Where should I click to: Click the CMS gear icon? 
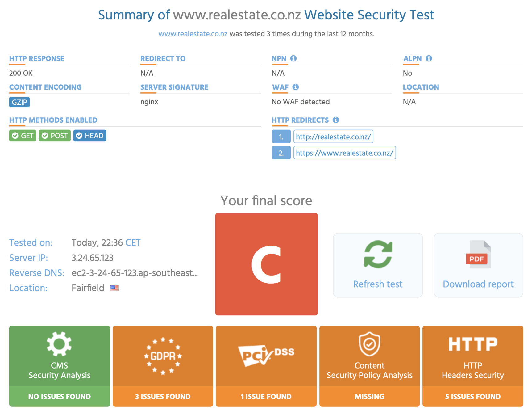pos(59,344)
